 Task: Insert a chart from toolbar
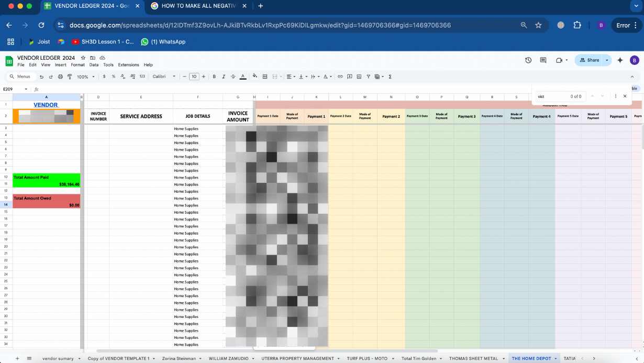[359, 76]
